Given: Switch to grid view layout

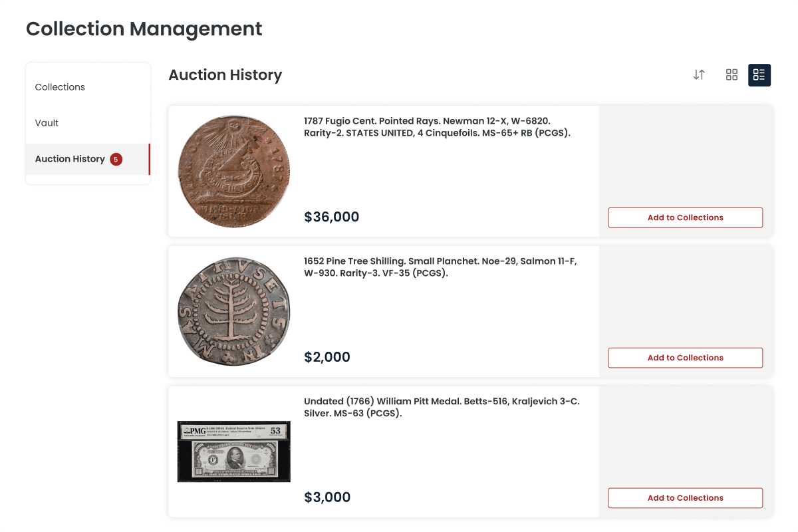Looking at the screenshot, I should (731, 75).
